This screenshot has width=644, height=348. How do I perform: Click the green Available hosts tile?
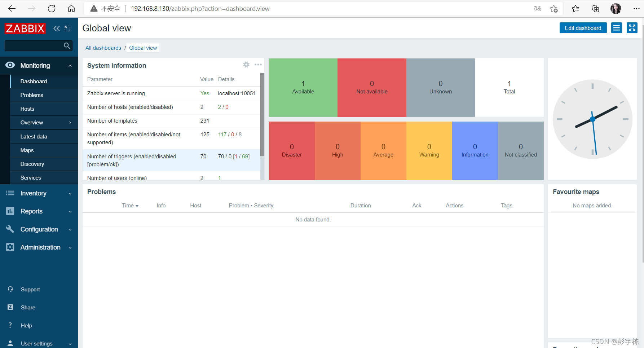click(x=303, y=88)
